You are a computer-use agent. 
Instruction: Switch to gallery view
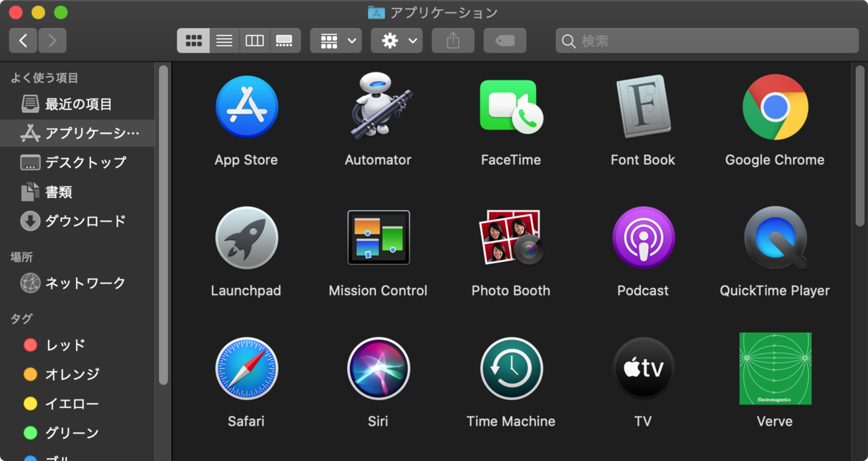[x=285, y=41]
